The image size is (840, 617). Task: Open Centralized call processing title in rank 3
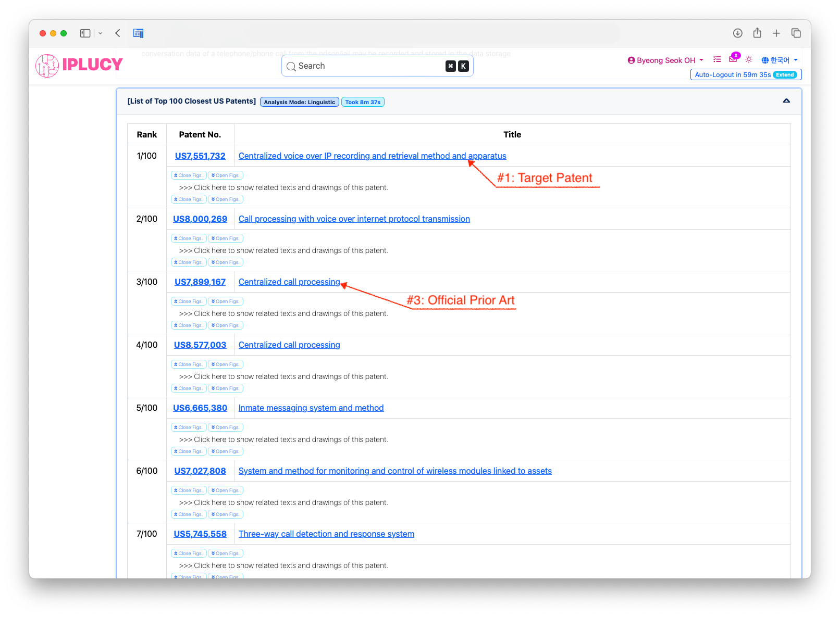click(x=289, y=282)
